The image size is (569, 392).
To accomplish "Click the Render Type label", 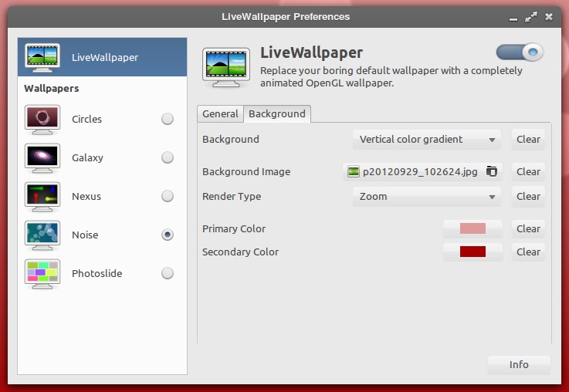I will coord(232,197).
